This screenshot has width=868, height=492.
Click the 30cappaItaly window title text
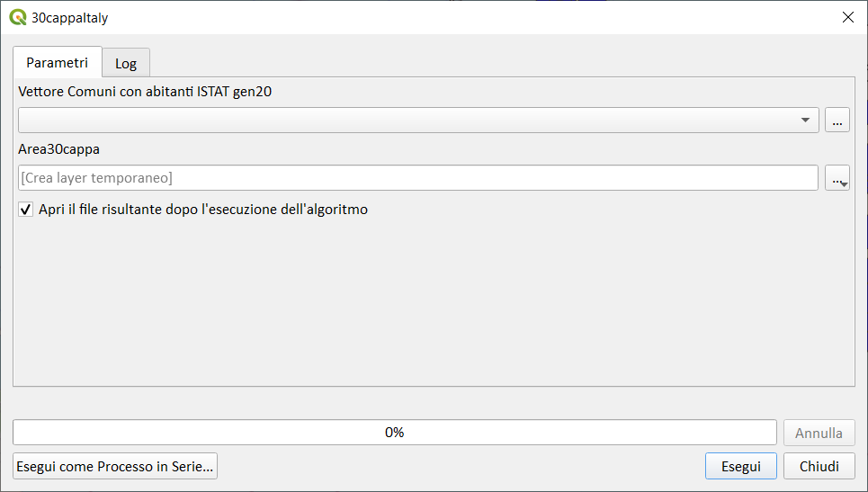tap(70, 17)
